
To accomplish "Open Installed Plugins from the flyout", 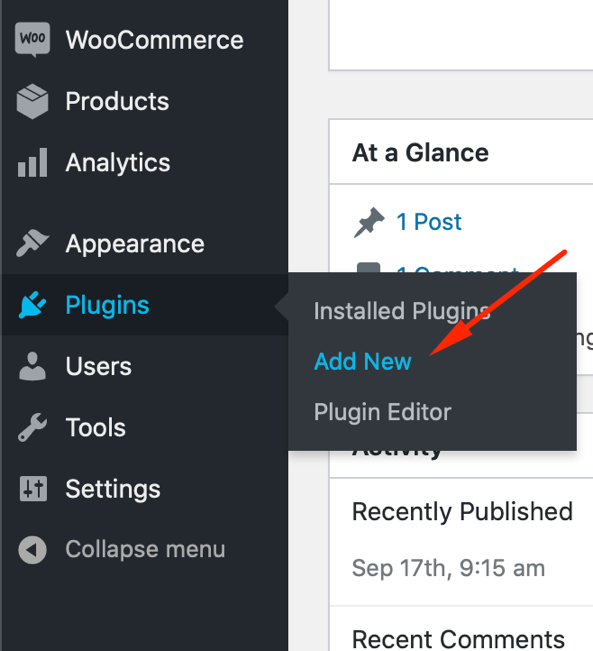I will pyautogui.click(x=402, y=311).
